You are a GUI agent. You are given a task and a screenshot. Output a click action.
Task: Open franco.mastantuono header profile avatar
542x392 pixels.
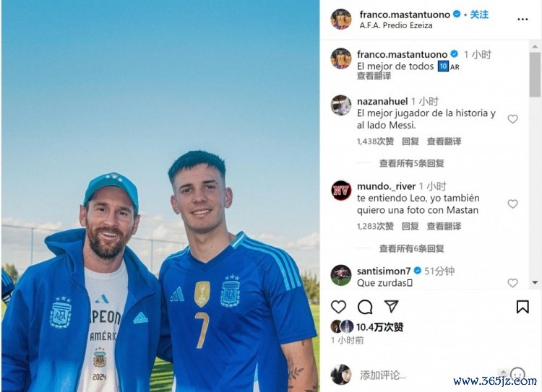pos(341,19)
